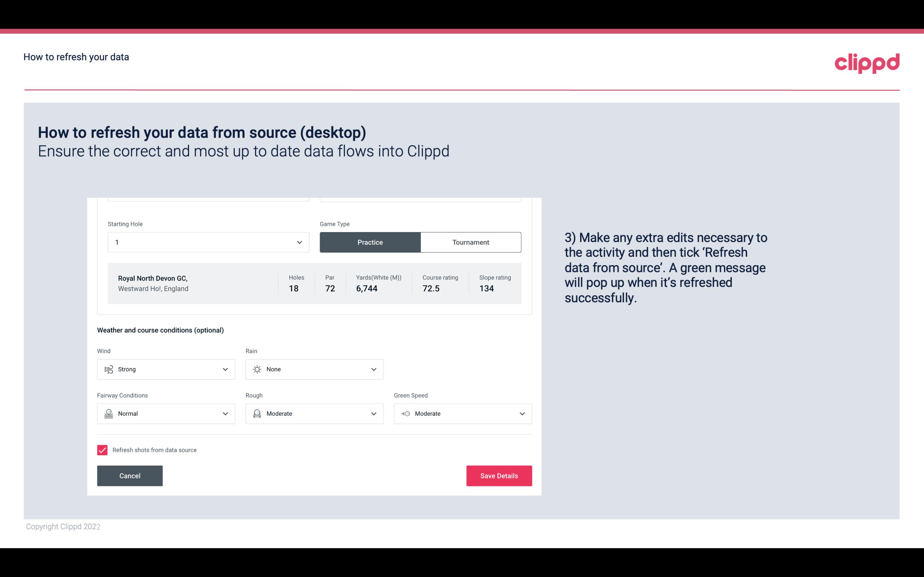The height and width of the screenshot is (577, 924).
Task: Expand the Wind condition dropdown
Action: pos(224,369)
